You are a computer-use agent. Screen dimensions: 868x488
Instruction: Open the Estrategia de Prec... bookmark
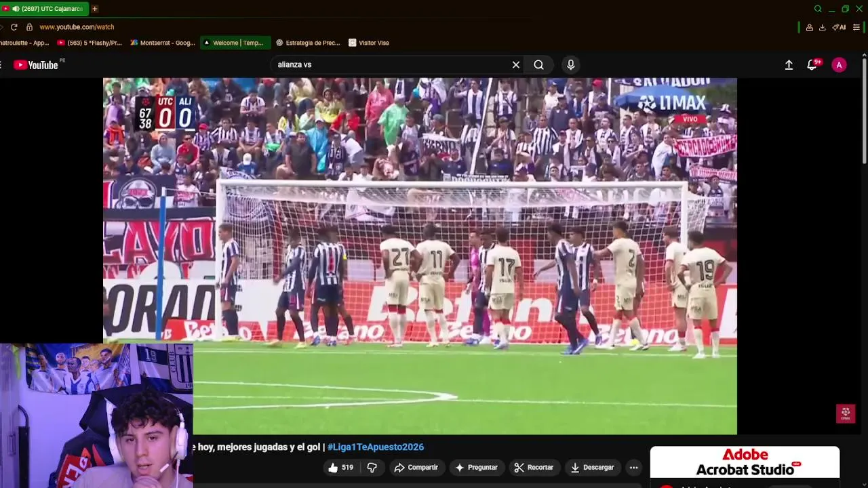tap(308, 43)
